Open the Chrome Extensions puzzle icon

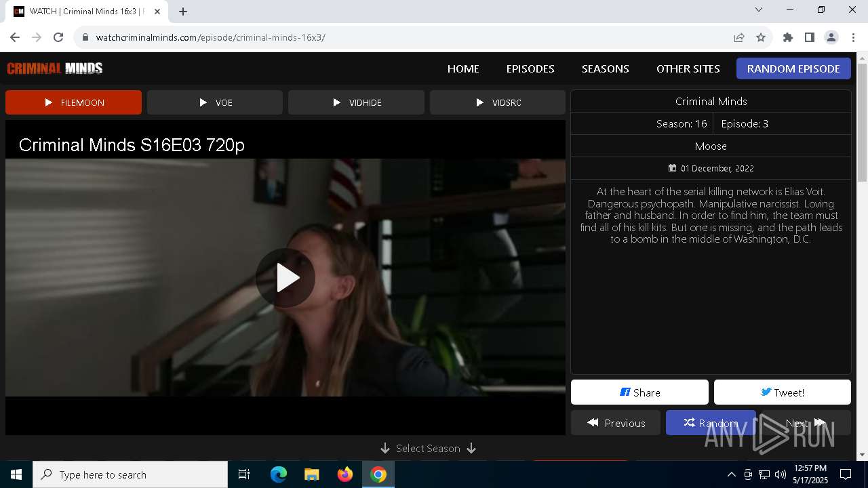pyautogui.click(x=788, y=37)
